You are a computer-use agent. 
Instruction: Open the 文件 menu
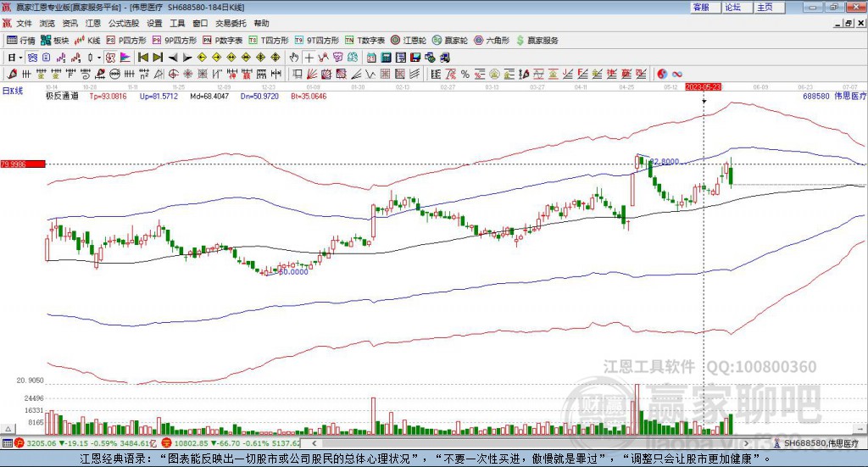[x=24, y=23]
